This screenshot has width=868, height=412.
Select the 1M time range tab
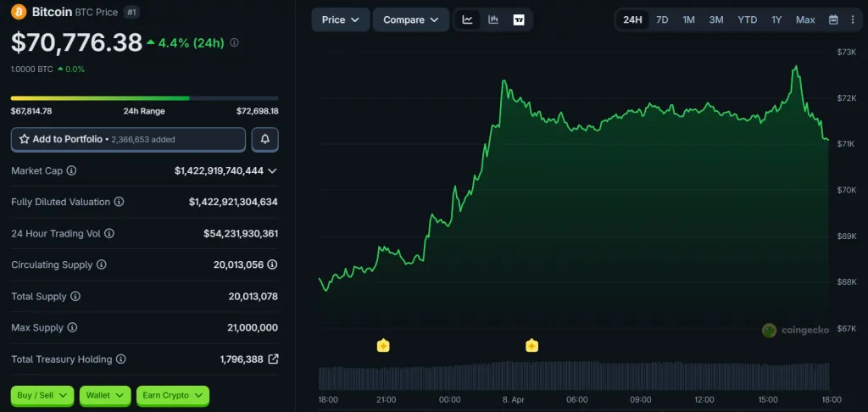click(688, 20)
